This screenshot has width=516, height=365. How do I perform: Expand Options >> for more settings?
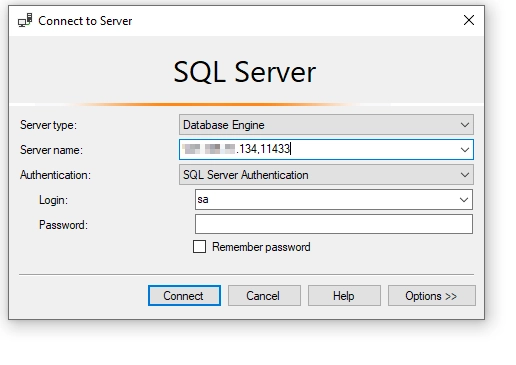point(432,295)
